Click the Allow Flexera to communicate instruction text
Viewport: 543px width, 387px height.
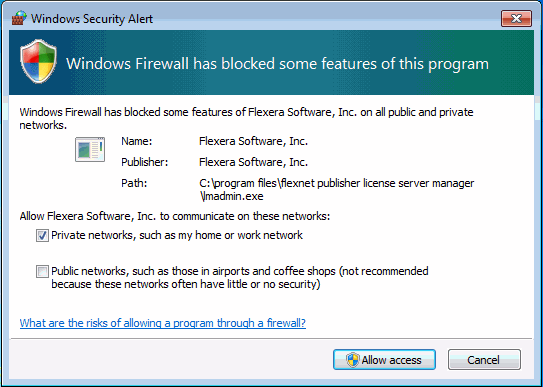[x=175, y=216]
